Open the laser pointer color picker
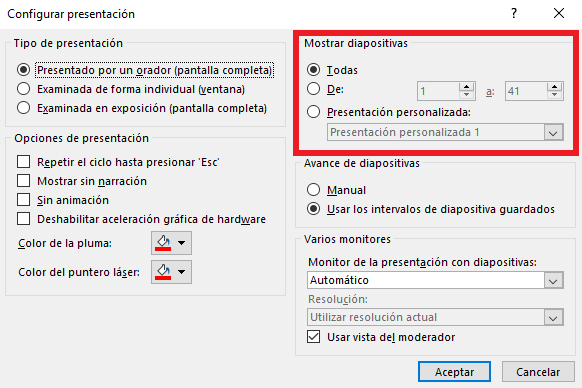Viewport: 582px width, 388px height. pyautogui.click(x=171, y=272)
